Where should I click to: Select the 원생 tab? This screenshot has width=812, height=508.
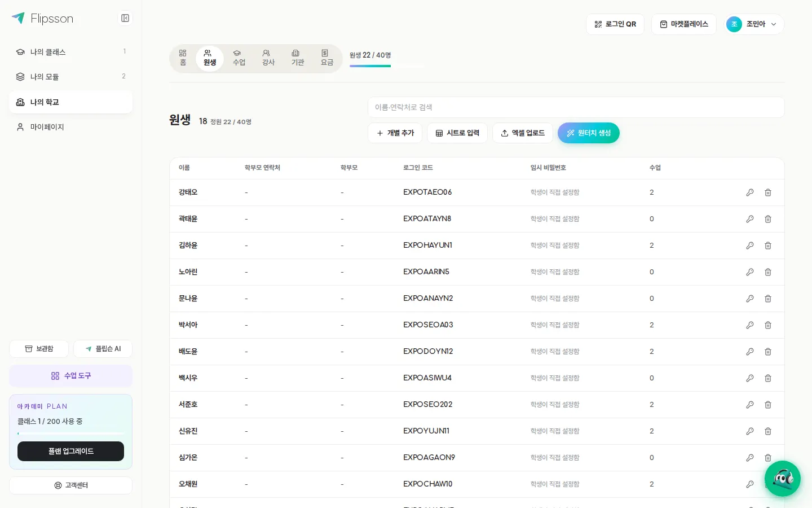[210, 58]
